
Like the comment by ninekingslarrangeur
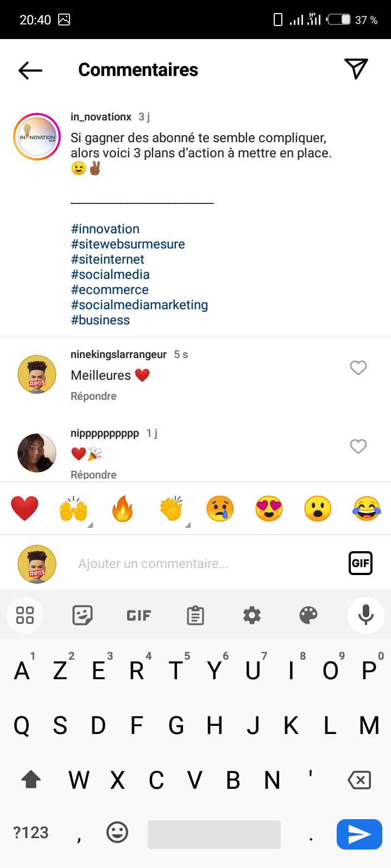[358, 368]
